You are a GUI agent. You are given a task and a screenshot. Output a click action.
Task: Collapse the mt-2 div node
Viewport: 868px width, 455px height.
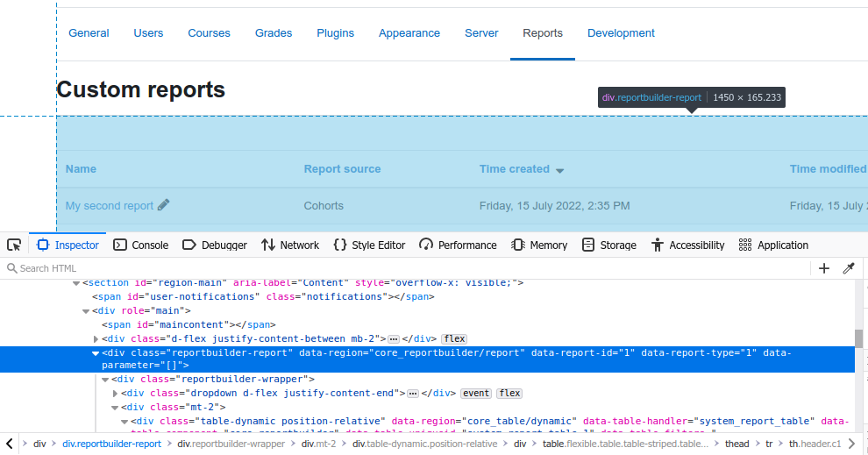115,408
